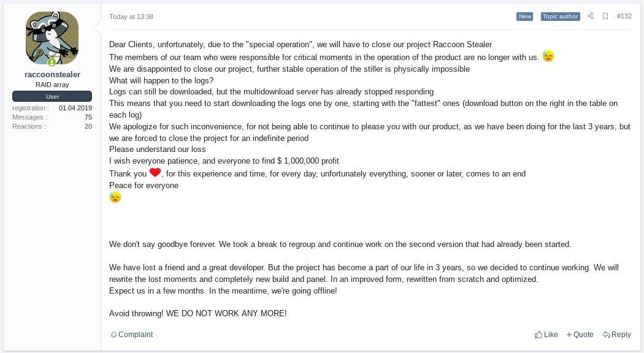Image resolution: width=644 pixels, height=353 pixels.
Task: View the user's 75 messages count
Action: tap(88, 117)
